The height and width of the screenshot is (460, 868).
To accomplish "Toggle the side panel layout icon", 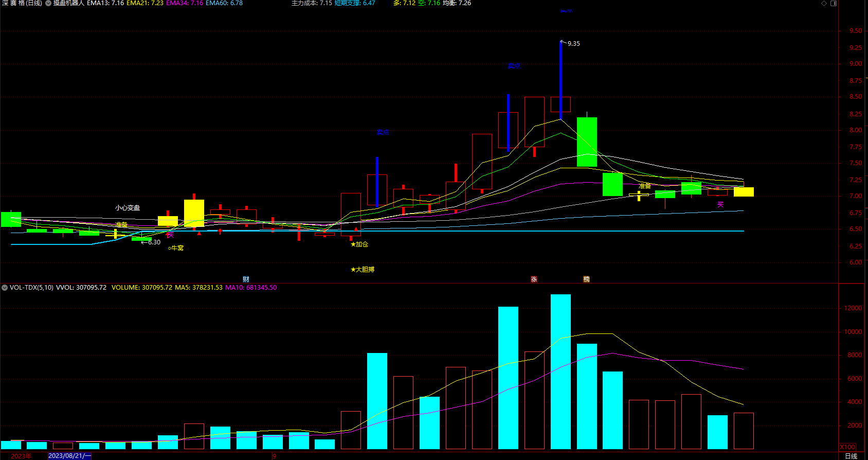I will click(x=834, y=3).
